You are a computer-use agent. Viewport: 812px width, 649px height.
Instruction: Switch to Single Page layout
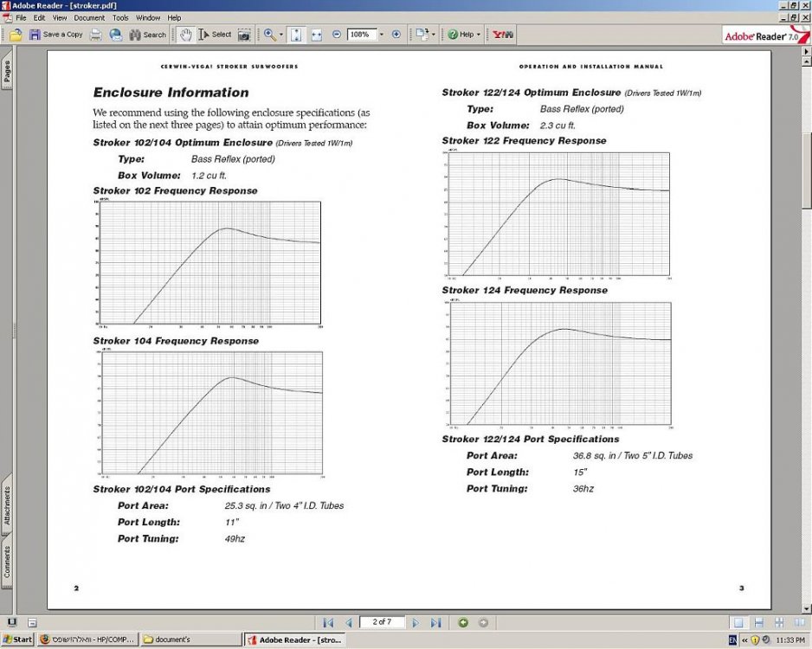(739, 622)
